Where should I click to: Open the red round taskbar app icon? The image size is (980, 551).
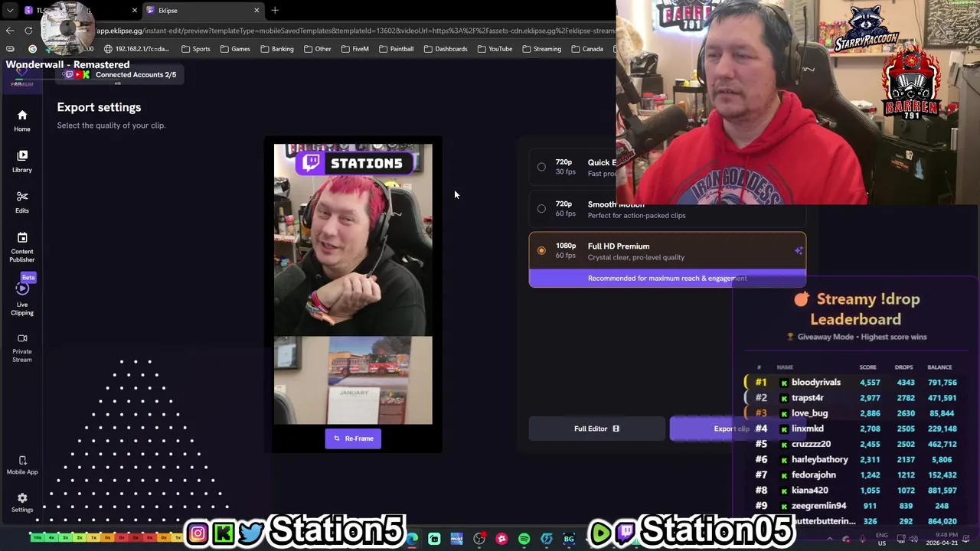click(x=501, y=539)
